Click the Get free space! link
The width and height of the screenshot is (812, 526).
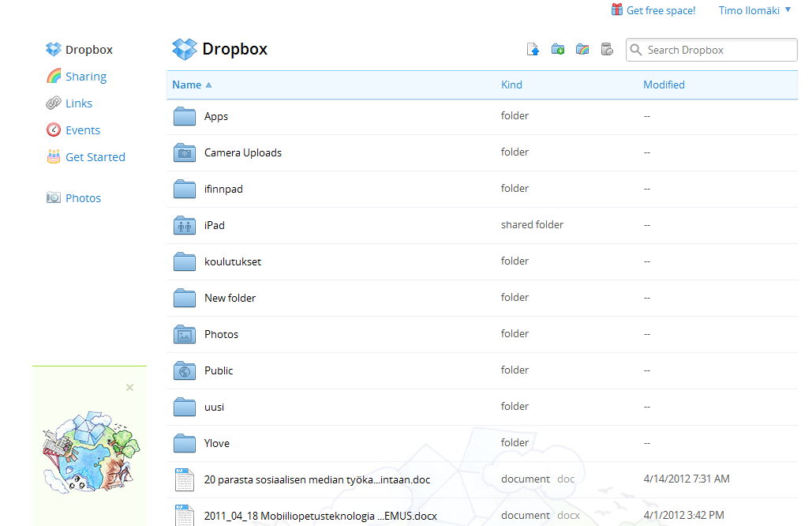pyautogui.click(x=660, y=10)
